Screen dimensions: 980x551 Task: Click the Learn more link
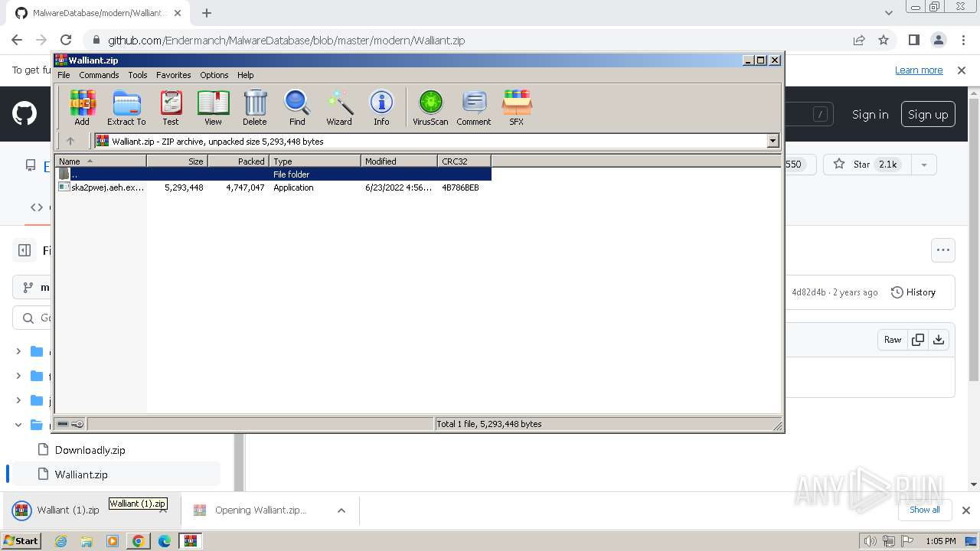[x=919, y=70]
